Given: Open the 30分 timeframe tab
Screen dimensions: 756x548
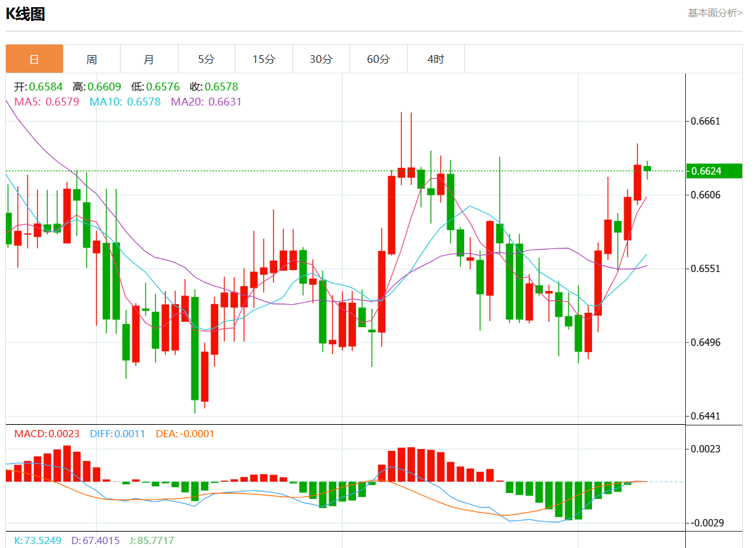Looking at the screenshot, I should [x=321, y=59].
